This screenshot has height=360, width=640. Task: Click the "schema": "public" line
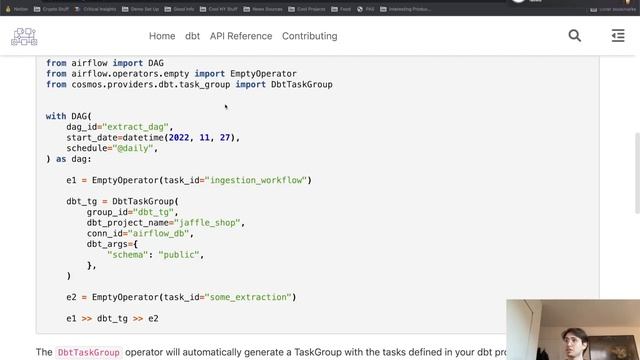click(x=156, y=254)
